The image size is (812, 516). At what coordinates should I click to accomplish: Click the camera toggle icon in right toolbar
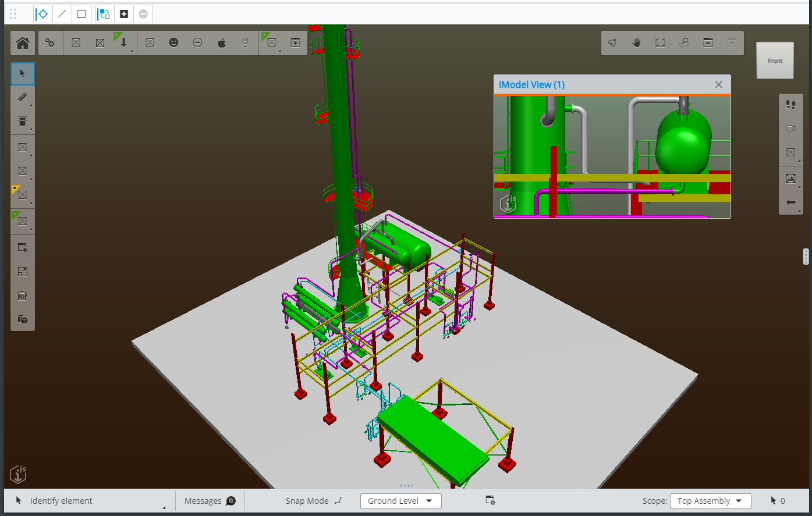click(790, 129)
